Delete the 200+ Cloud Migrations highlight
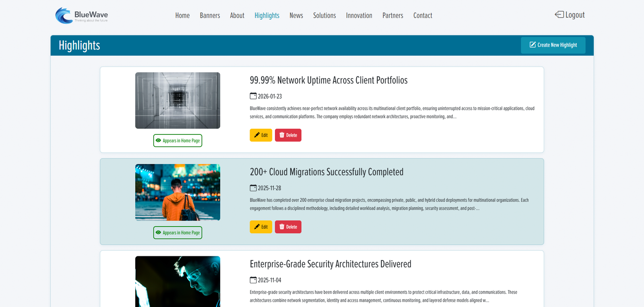 pos(288,227)
